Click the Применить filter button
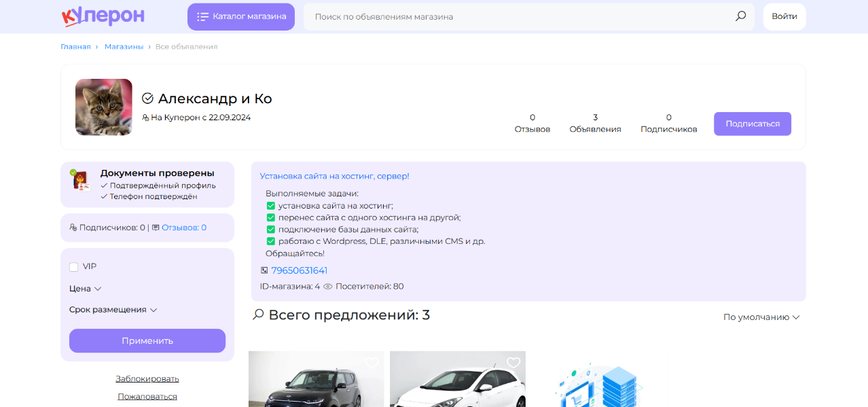The height and width of the screenshot is (407, 868). (x=147, y=341)
